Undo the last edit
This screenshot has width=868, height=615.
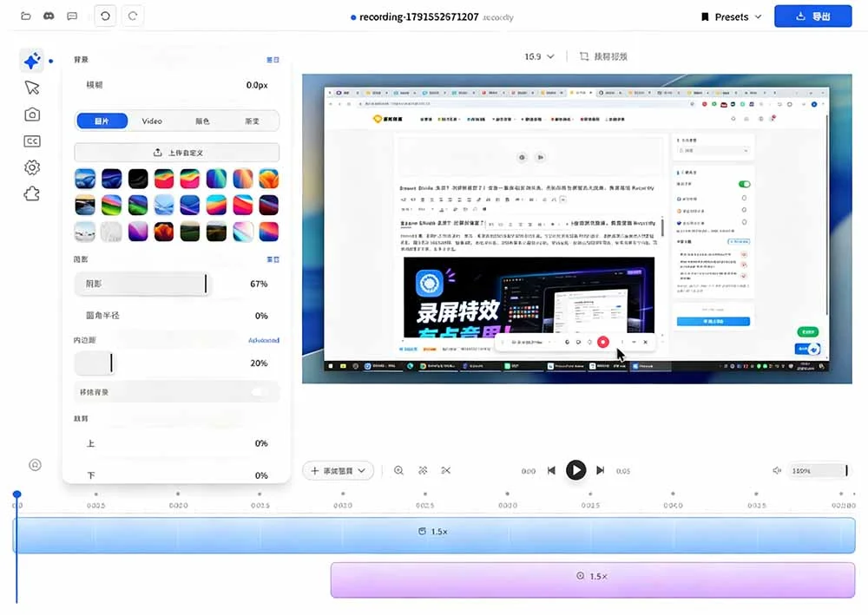[x=105, y=16]
